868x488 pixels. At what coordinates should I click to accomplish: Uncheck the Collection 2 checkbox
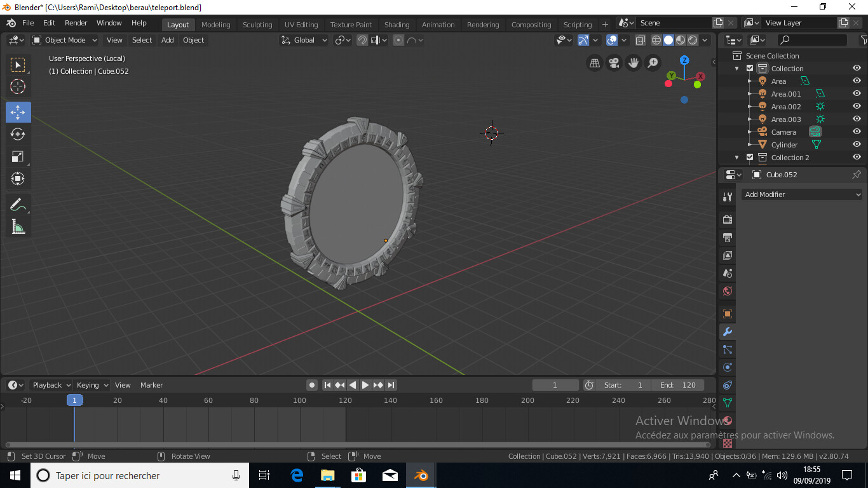tap(749, 157)
